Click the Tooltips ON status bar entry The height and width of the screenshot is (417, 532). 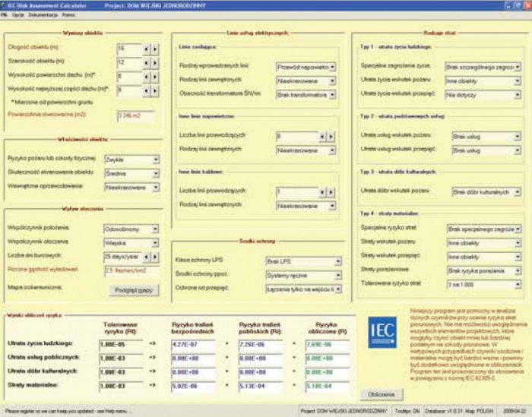tap(407, 411)
